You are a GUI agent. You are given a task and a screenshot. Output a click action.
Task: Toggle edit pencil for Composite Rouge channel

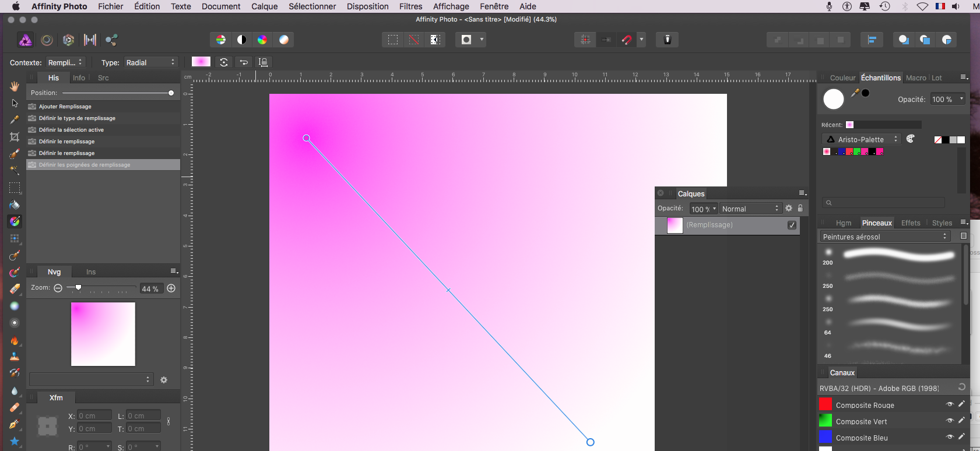[961, 404]
